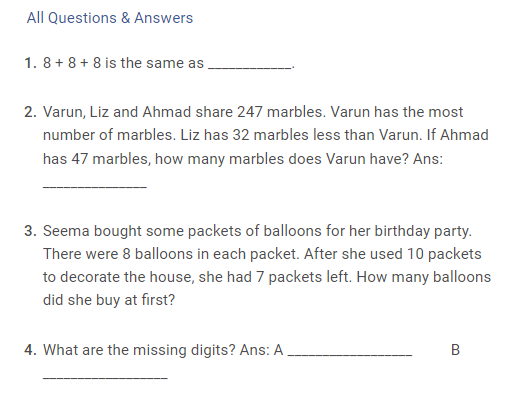
Task: Select the answer blank below question 4
Action: [105, 378]
